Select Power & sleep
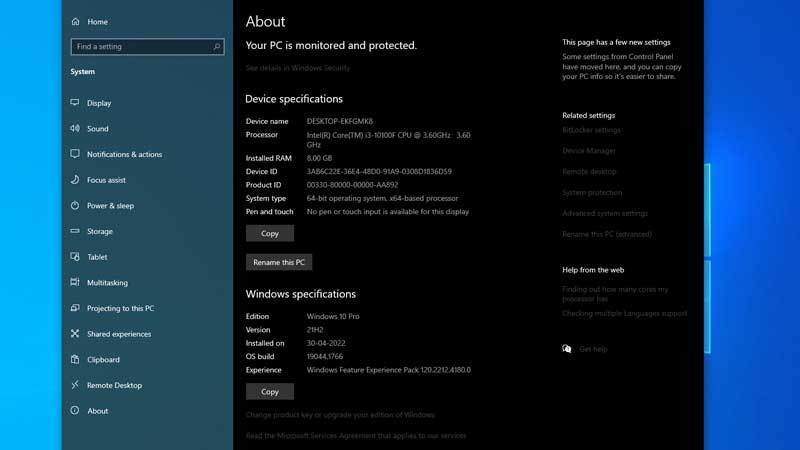Screen dimensions: 800x450 [x=110, y=206]
